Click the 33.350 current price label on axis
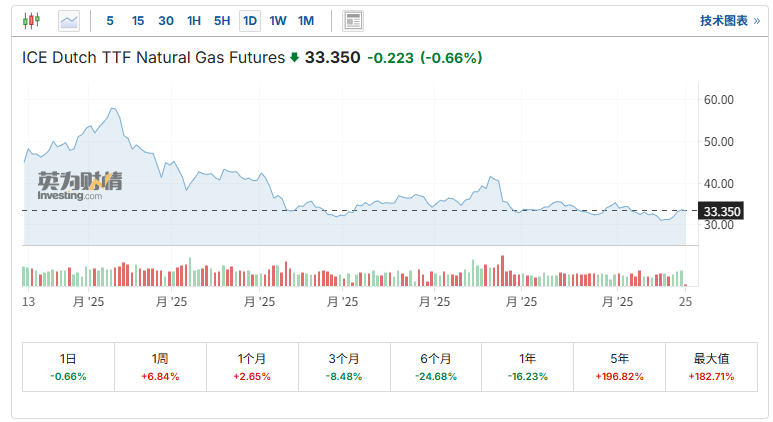 [x=722, y=211]
